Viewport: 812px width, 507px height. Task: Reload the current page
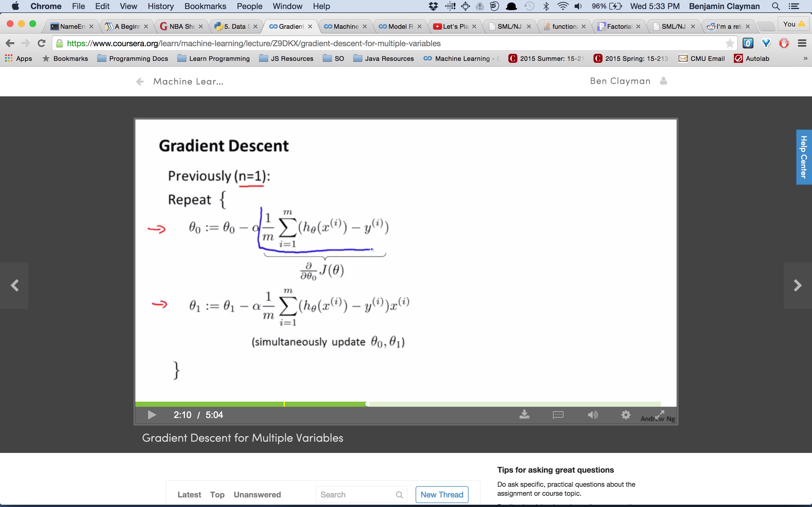coord(42,43)
